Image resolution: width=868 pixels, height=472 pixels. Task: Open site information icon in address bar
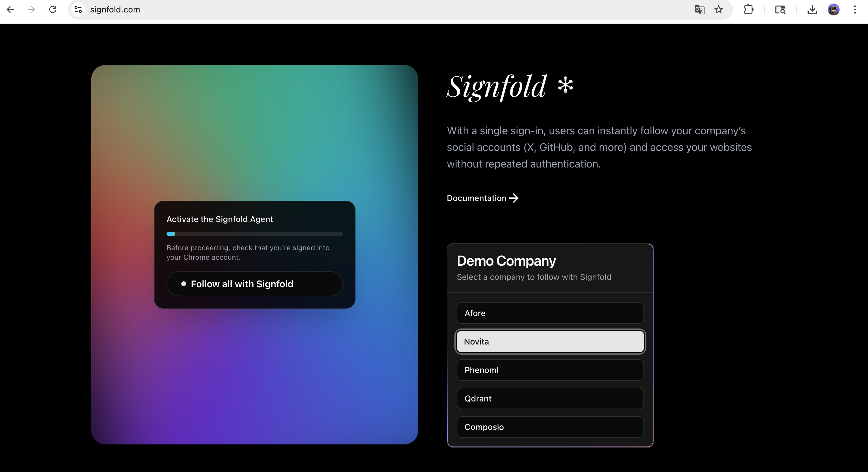(78, 9)
